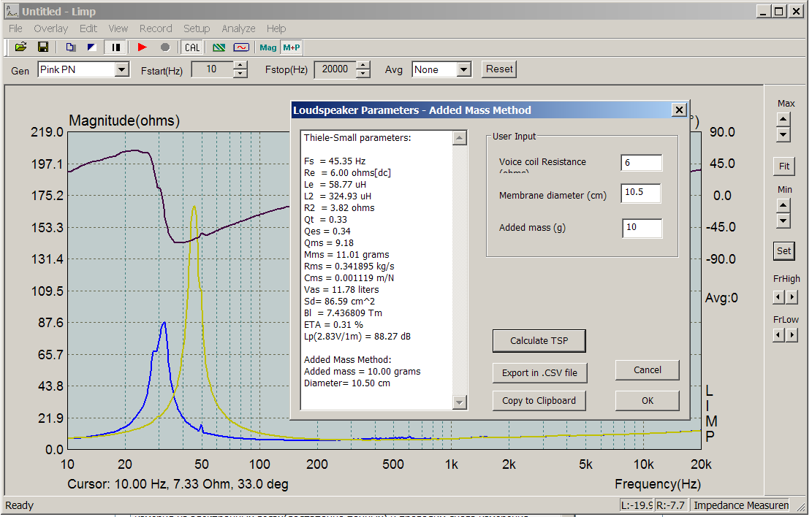The width and height of the screenshot is (812, 517).
Task: Click the Save floppy disk icon
Action: point(43,47)
